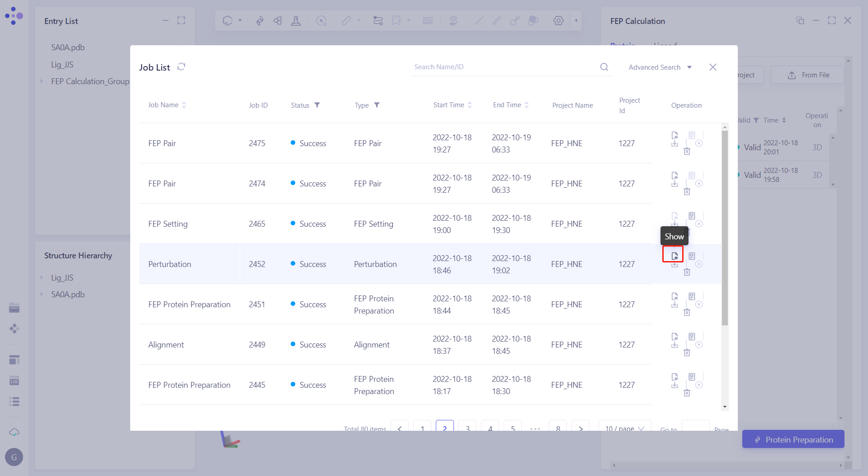
Task: Go to page 3 of the job list
Action: (467, 428)
